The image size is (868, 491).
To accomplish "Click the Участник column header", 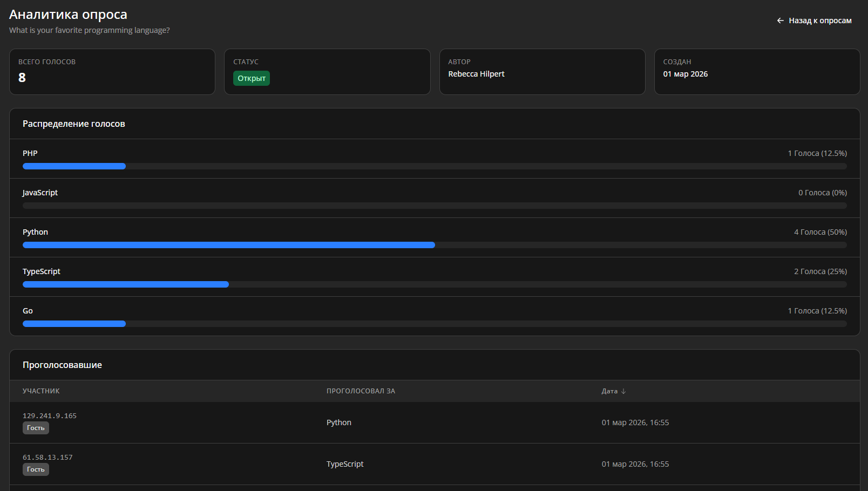I will [41, 391].
